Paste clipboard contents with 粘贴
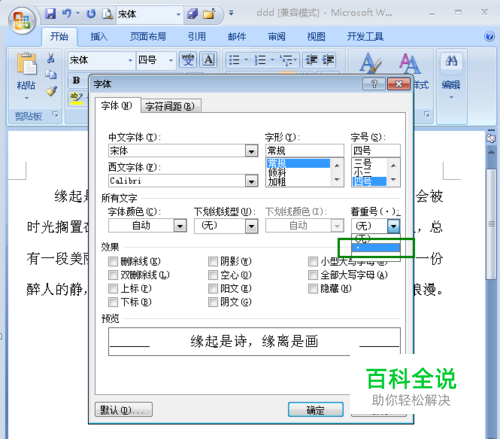500x439 pixels. [26, 76]
